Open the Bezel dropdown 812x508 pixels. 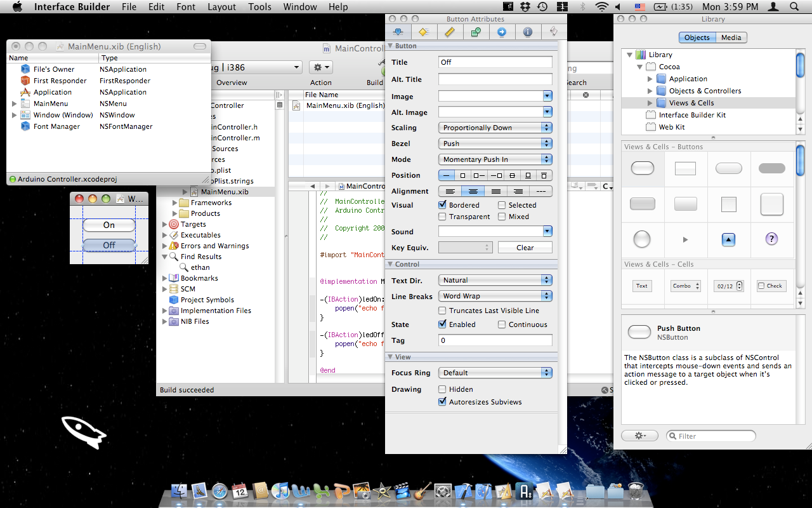[x=495, y=144]
